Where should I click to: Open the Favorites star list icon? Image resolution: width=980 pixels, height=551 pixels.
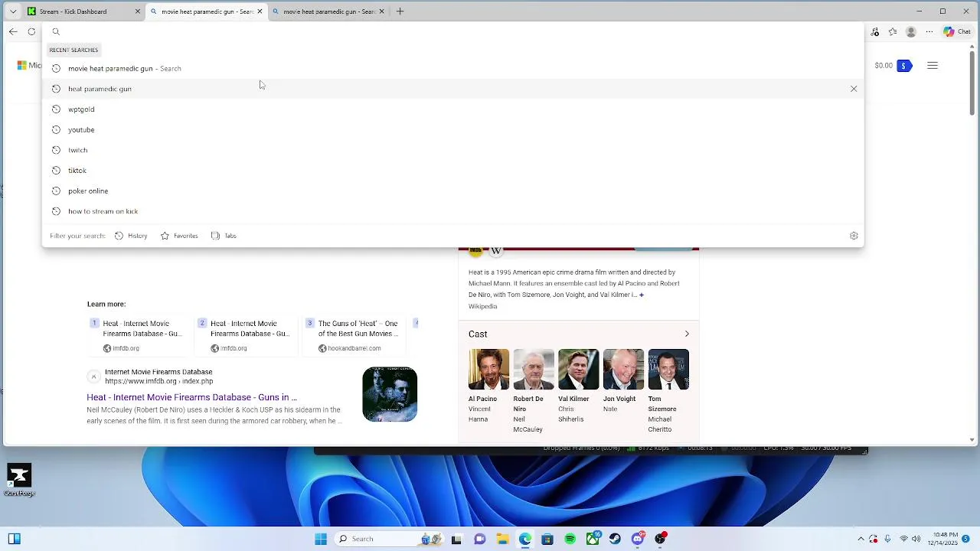[x=893, y=31]
